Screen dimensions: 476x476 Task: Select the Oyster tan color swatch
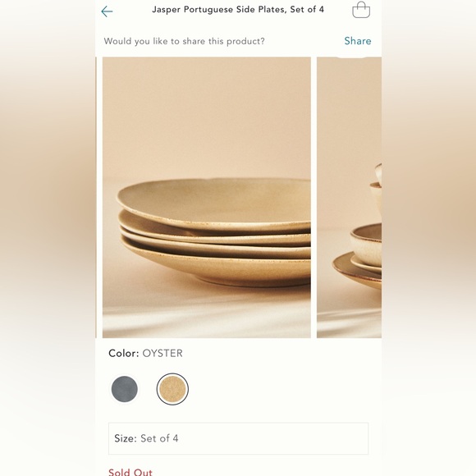(172, 389)
